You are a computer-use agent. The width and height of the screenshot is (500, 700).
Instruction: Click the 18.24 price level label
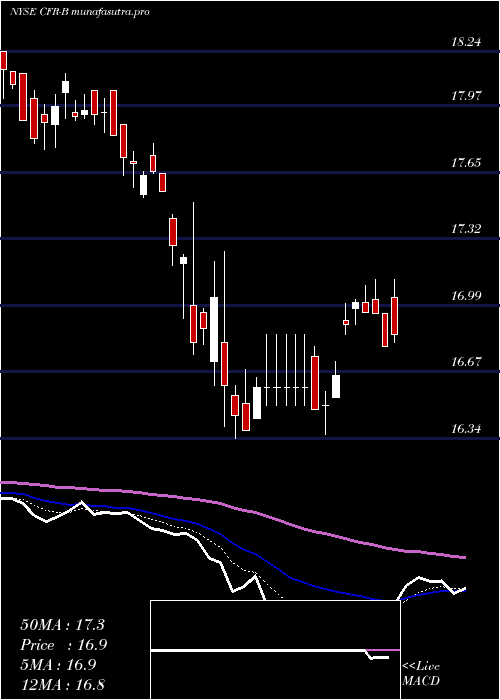coord(466,42)
